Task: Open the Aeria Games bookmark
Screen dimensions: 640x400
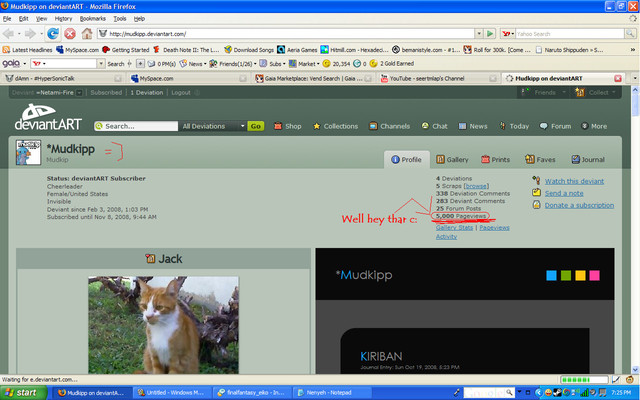Action: pyautogui.click(x=297, y=50)
